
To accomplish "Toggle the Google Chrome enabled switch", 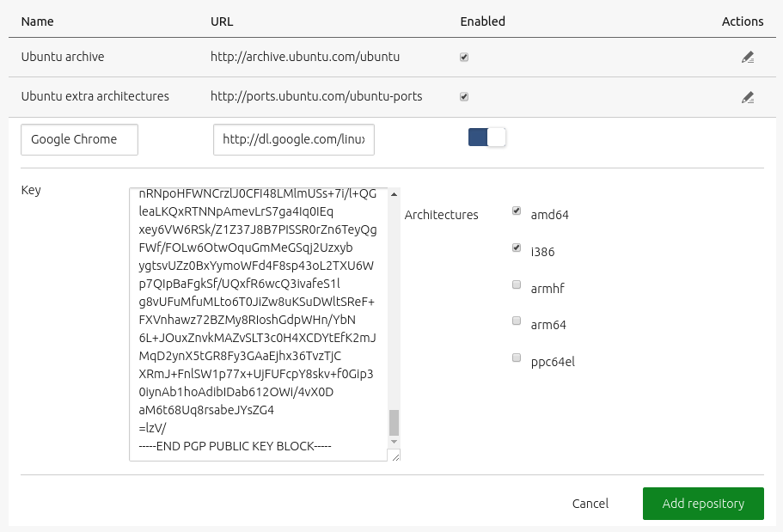I will [487, 138].
